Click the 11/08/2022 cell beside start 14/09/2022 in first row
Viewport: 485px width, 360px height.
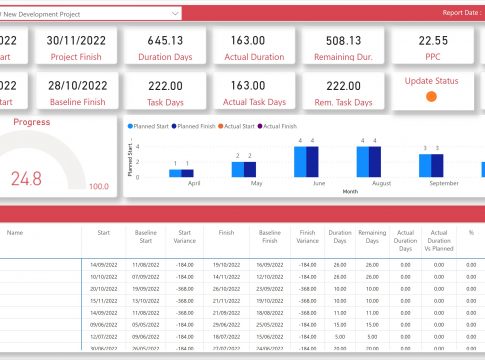pos(146,265)
